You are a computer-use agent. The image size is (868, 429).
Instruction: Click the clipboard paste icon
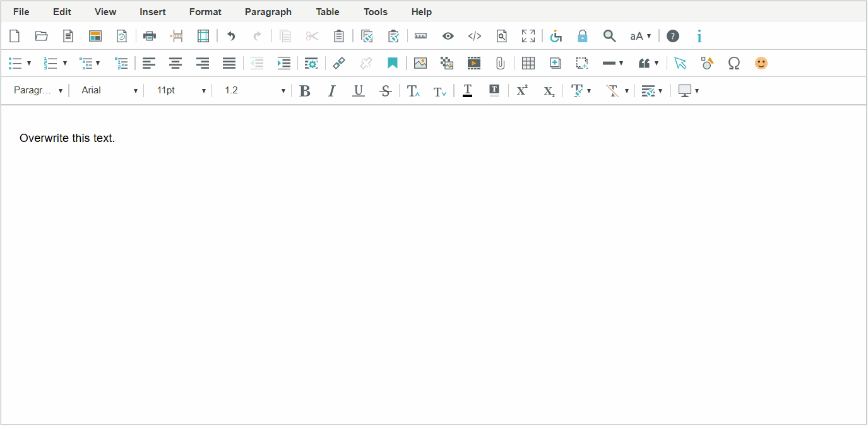pos(339,36)
